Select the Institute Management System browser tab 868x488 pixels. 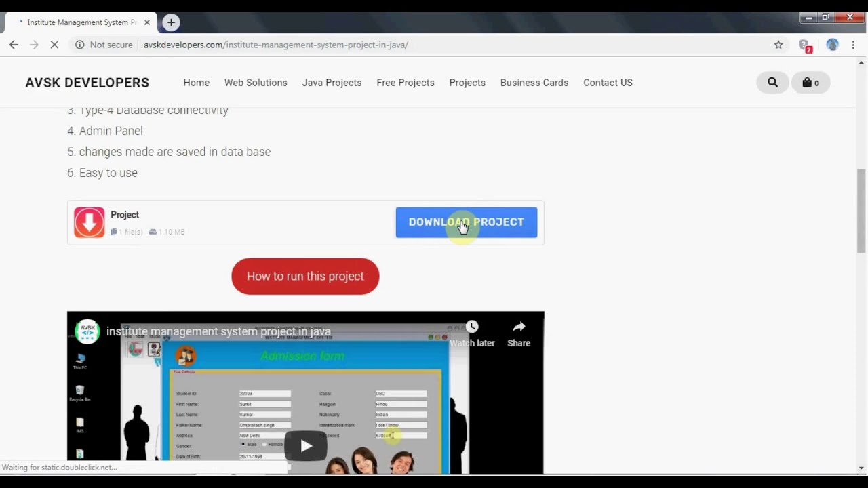[x=80, y=22]
